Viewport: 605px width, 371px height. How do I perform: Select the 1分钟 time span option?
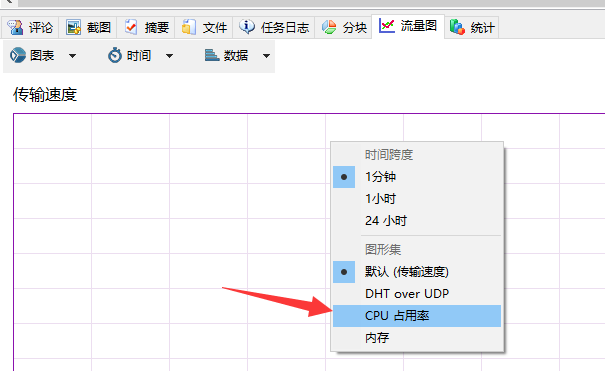(x=417, y=177)
